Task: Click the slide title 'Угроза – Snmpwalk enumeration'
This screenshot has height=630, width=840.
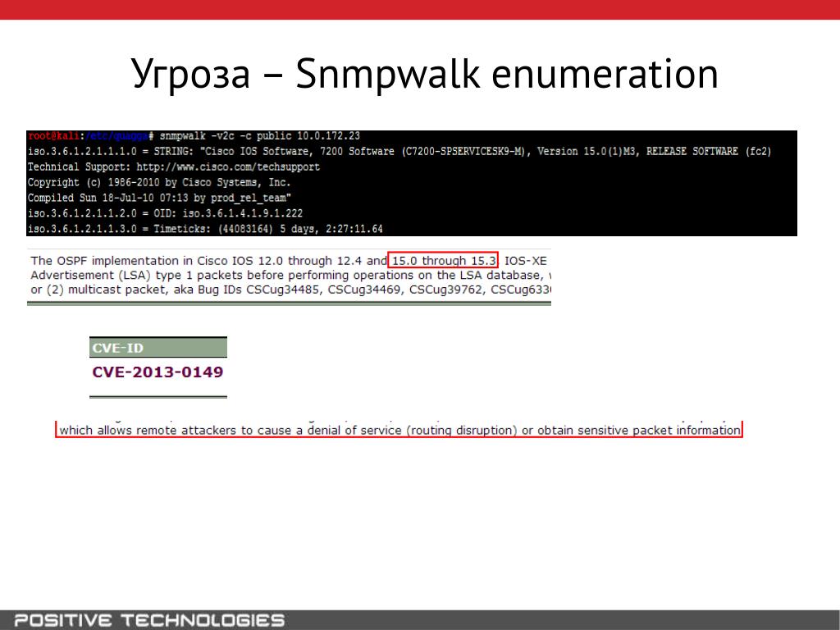Action: point(424,74)
